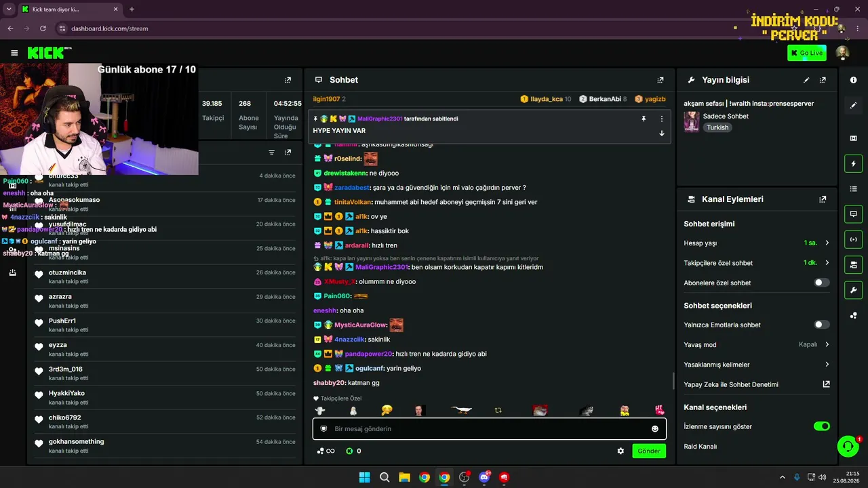Viewport: 868px width, 488px height.
Task: Click the live signal icon in right sidebar
Action: tap(853, 239)
